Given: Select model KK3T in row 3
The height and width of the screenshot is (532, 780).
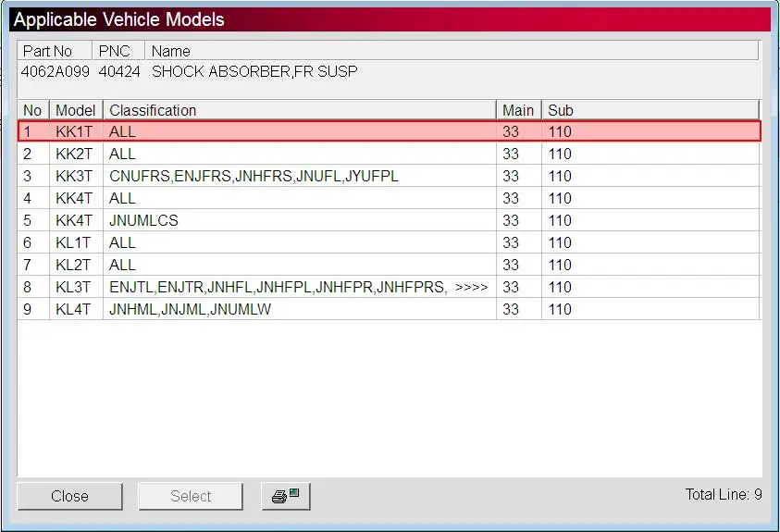Looking at the screenshot, I should 74,176.
